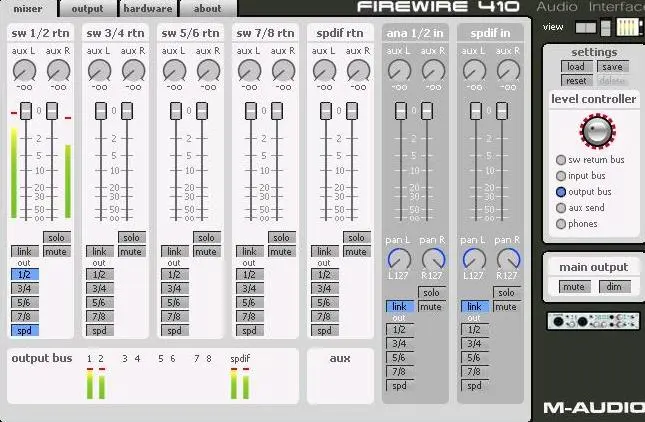Click the red level controller knob
The width and height of the screenshot is (645, 422).
point(597,132)
